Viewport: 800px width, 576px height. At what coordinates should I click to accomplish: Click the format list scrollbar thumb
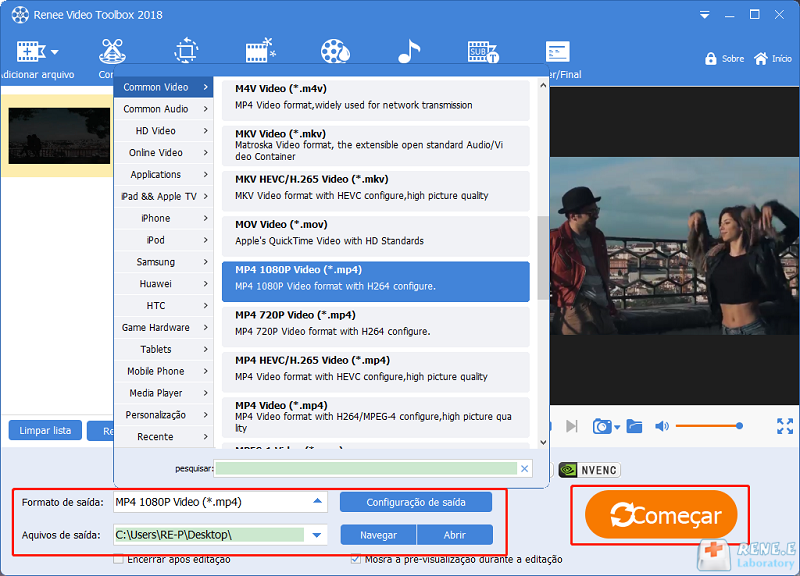(x=543, y=258)
